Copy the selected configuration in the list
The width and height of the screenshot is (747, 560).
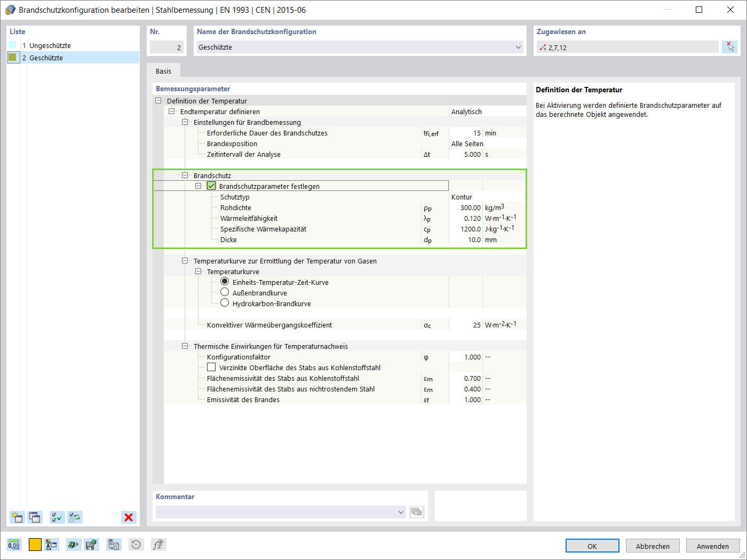35,517
